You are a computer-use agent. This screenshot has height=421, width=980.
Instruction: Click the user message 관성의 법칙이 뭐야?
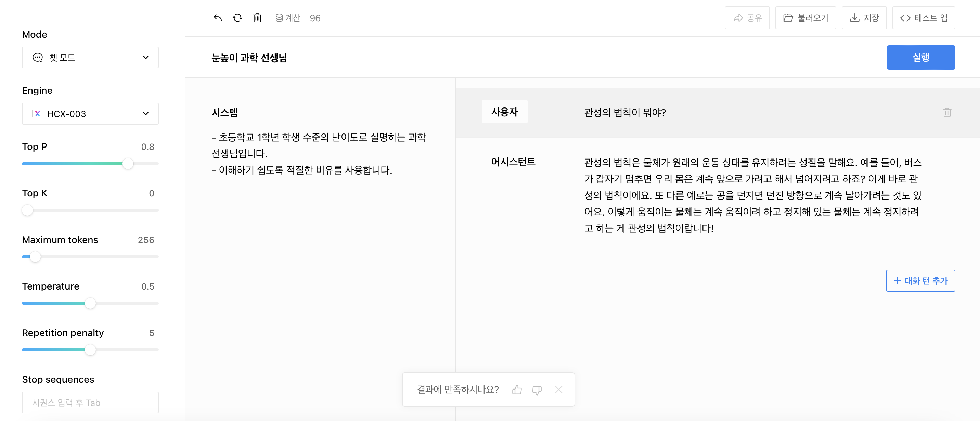click(625, 113)
